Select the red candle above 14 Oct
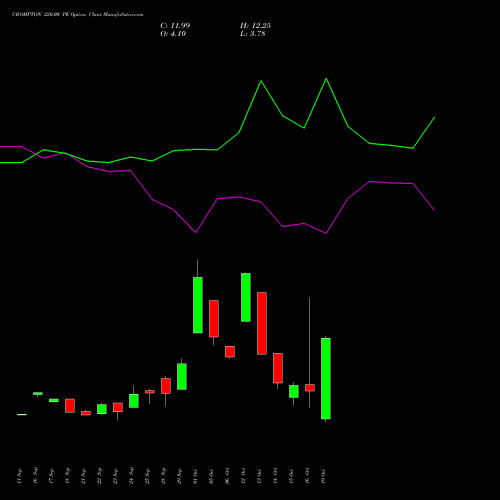500x500 pixels. (278, 368)
